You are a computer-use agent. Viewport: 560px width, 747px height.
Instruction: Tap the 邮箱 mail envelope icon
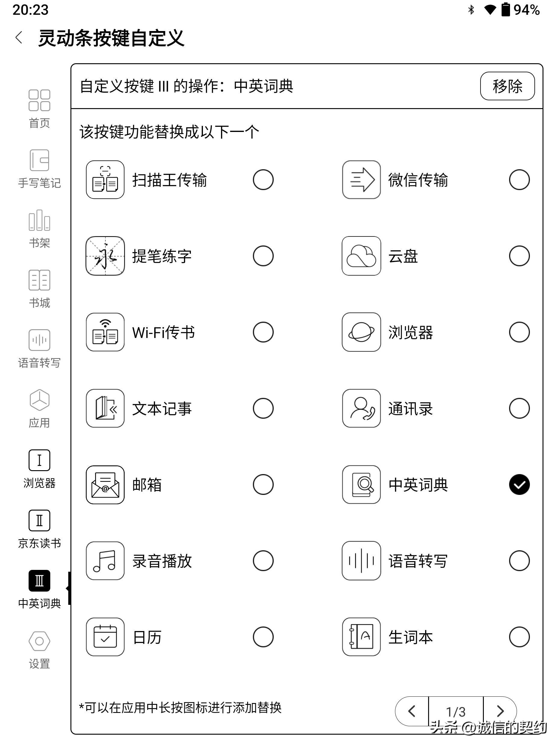point(105,485)
